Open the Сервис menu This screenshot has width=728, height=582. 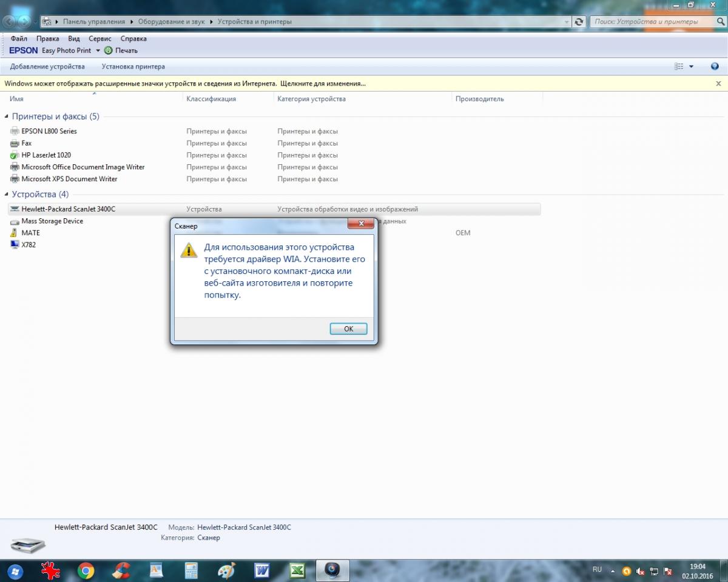point(99,39)
